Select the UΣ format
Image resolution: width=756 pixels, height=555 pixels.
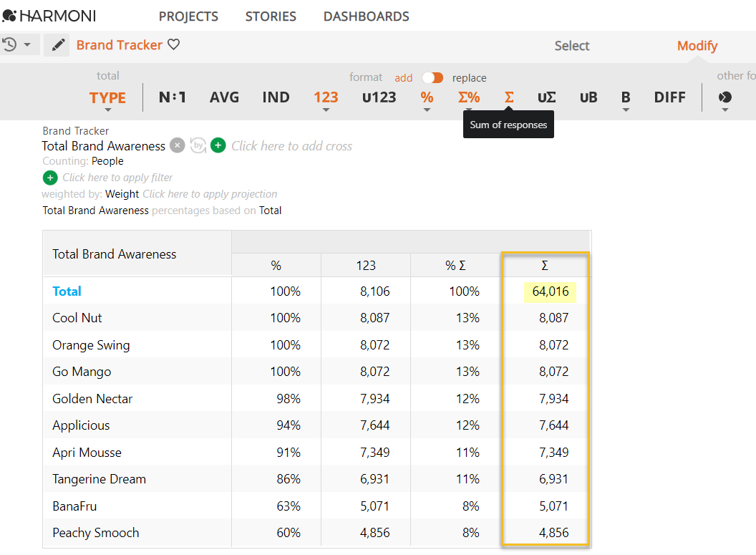[x=547, y=97]
